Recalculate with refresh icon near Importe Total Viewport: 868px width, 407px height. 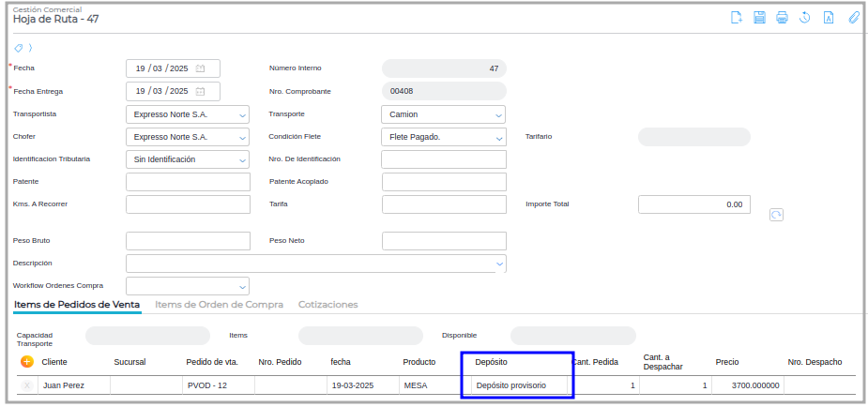pos(776,215)
